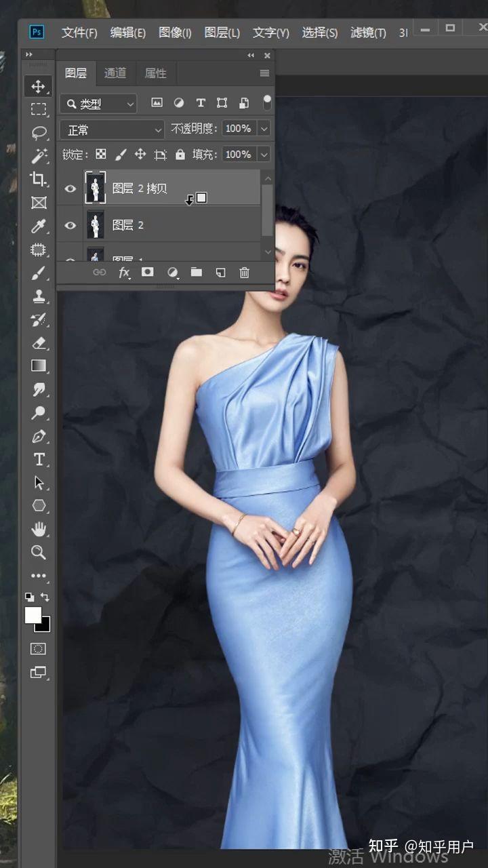The width and height of the screenshot is (488, 868).
Task: Create a new layer
Action: 220,273
